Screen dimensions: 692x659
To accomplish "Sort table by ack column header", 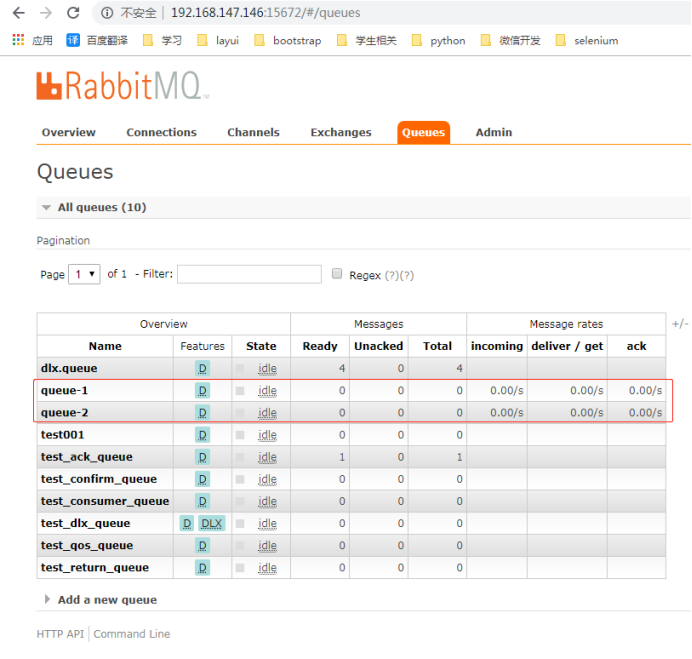I will (x=636, y=346).
